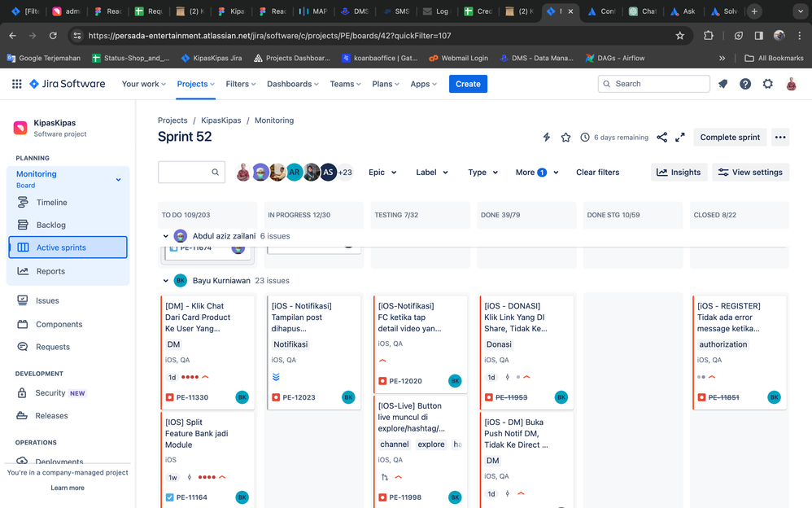Open the Jira app switcher grid icon
Screen dimensions: 812x508
click(16, 84)
